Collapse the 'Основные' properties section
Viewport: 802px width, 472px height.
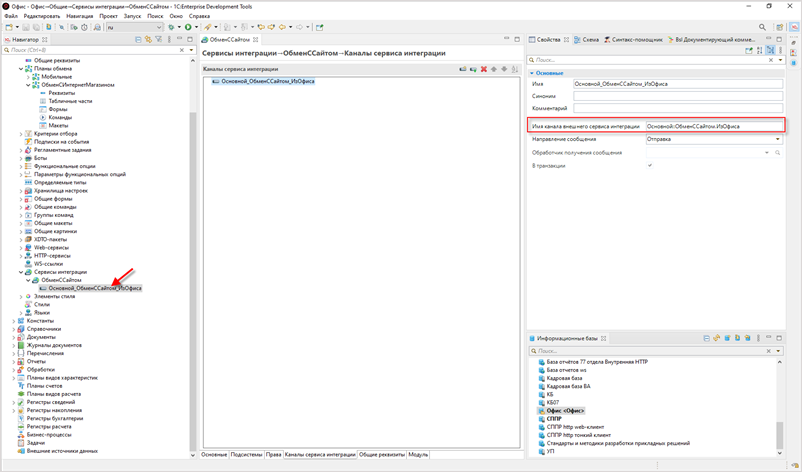pyautogui.click(x=532, y=73)
